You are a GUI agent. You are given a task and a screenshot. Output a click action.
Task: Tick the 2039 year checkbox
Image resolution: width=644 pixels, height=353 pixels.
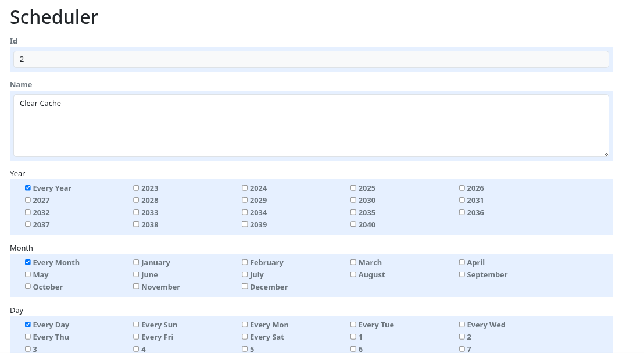click(245, 224)
